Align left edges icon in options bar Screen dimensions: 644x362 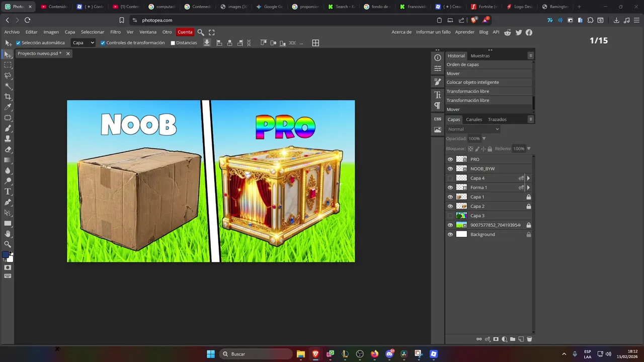[219, 43]
